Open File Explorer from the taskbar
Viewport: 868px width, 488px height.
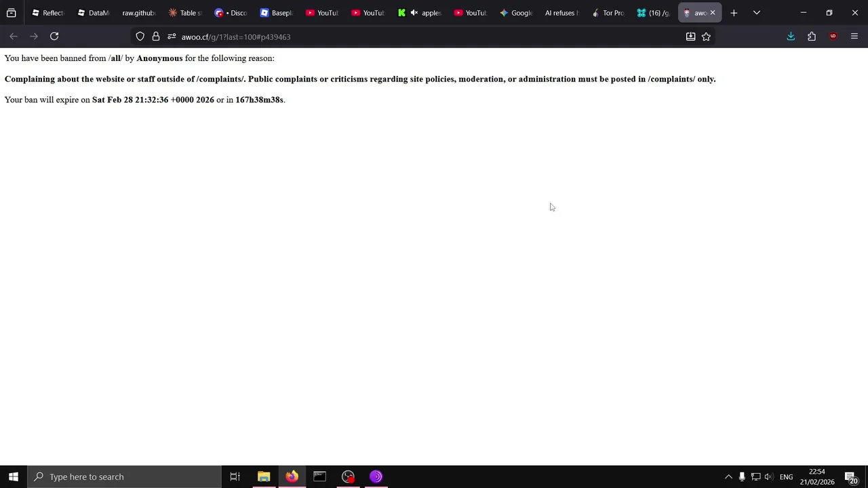pyautogui.click(x=264, y=476)
